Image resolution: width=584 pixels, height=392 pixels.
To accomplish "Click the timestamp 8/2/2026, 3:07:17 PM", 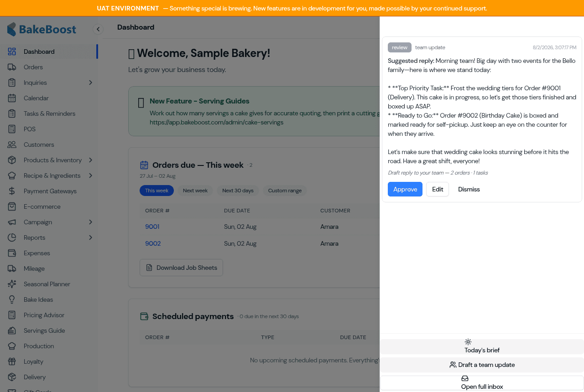I will point(554,47).
